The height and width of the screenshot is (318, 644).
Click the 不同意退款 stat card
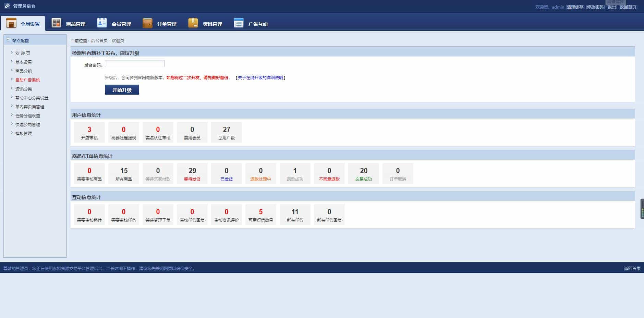point(329,173)
